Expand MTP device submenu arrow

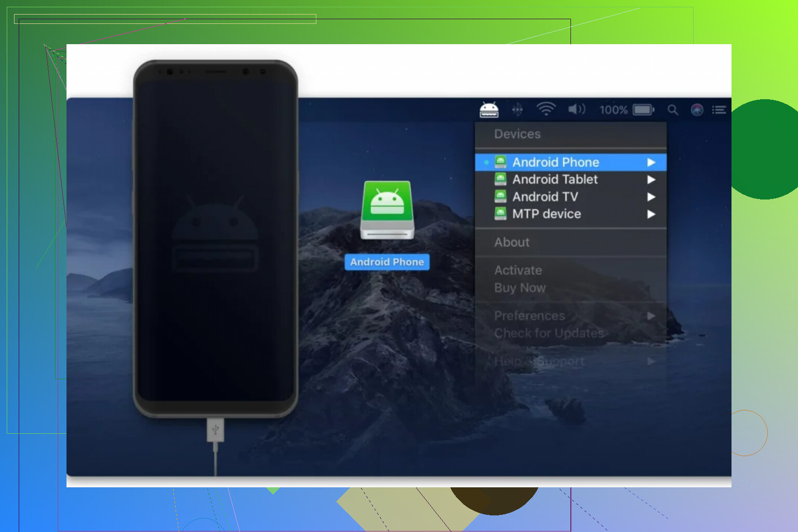pyautogui.click(x=651, y=214)
